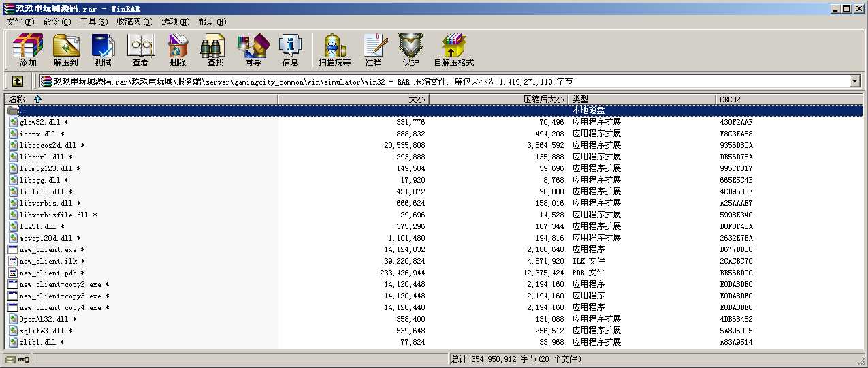This screenshot has height=368, width=868.
Task: Click the 添加 (Add) toolbar icon
Action: click(x=28, y=50)
